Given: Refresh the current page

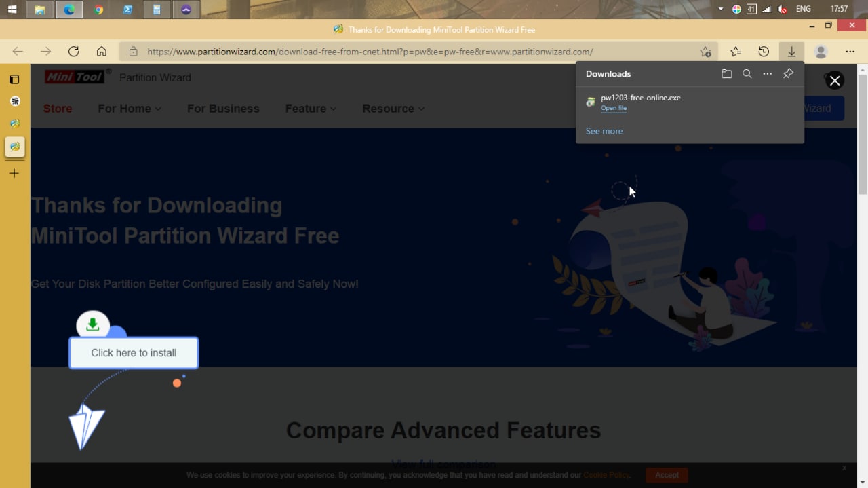Looking at the screenshot, I should (73, 52).
